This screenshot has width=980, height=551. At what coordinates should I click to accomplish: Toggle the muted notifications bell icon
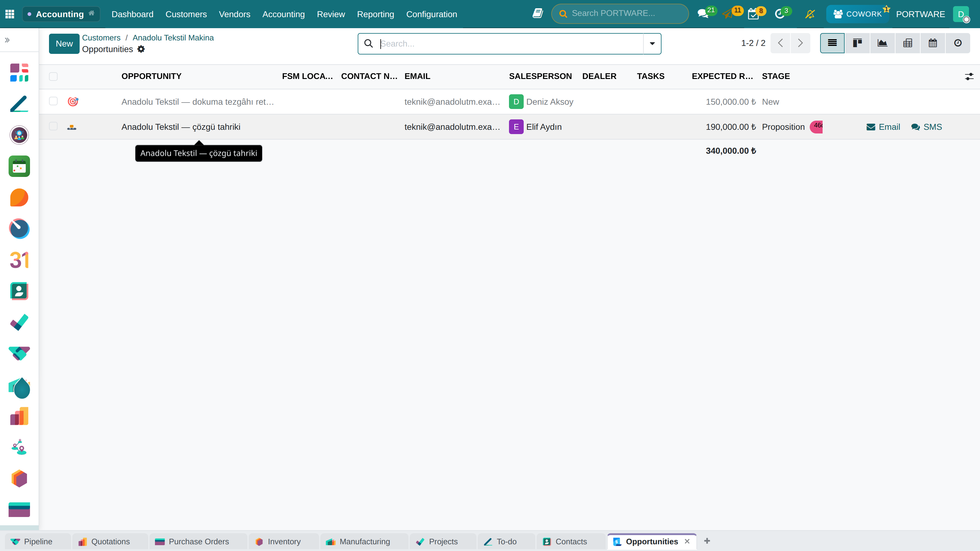point(810,14)
